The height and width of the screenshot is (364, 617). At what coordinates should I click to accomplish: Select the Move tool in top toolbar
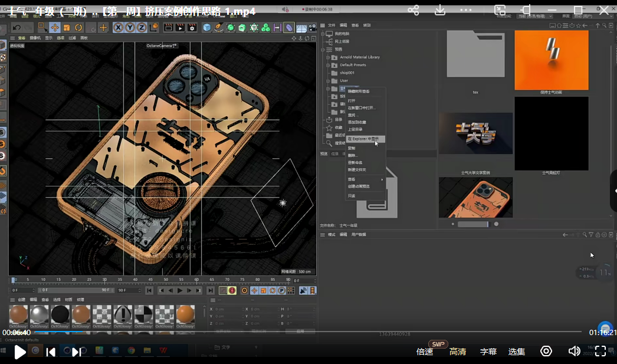point(55,28)
